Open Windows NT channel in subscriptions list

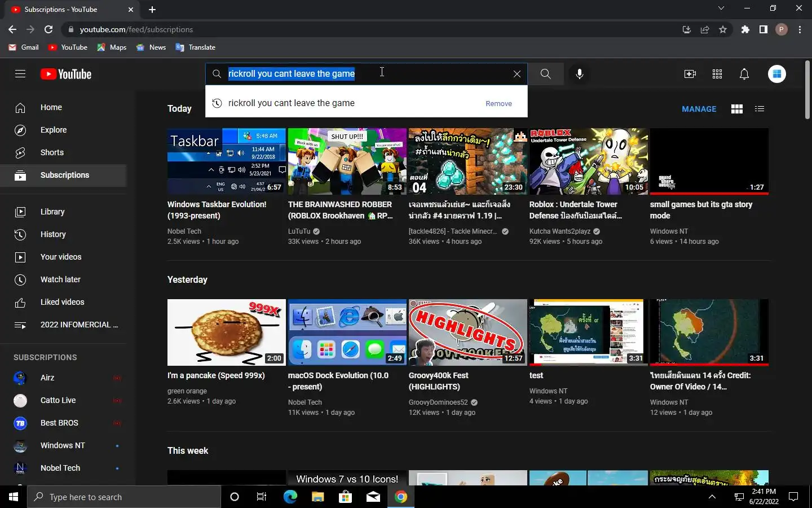click(x=63, y=445)
